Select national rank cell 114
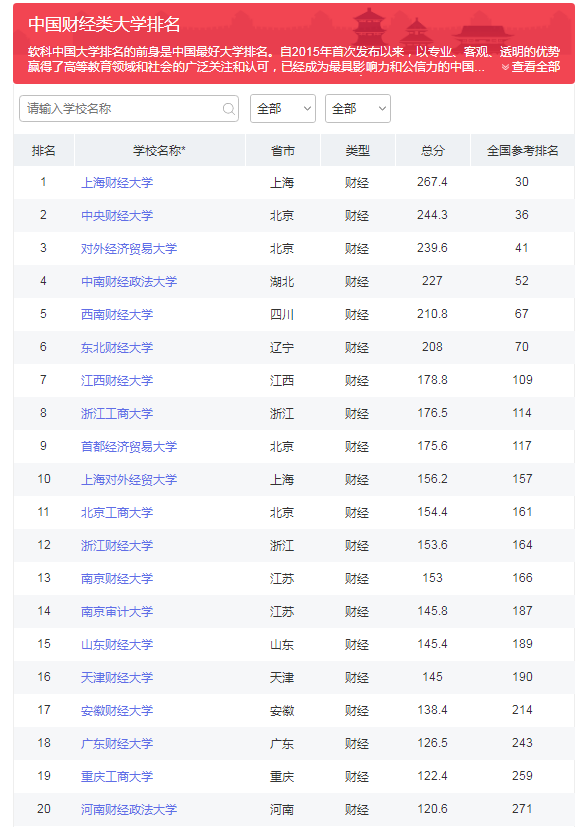Image resolution: width=582 pixels, height=827 pixels. tap(522, 412)
